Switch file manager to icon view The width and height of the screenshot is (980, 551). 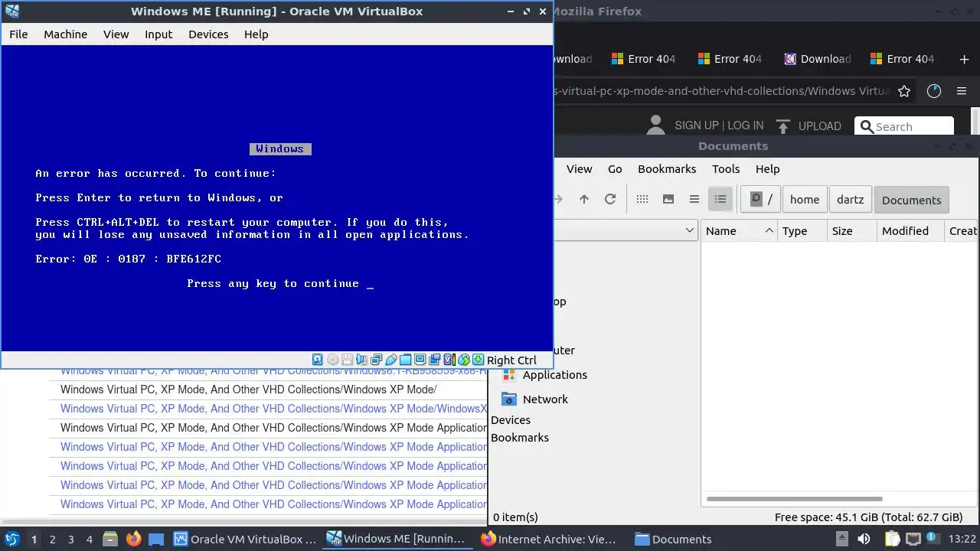pos(642,199)
